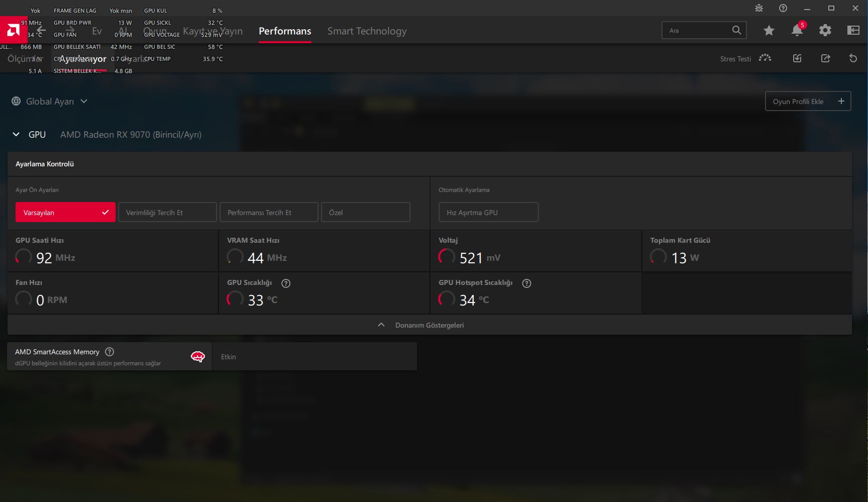Viewport: 868px width, 502px height.
Task: Select the Performansı Tercih Et preset
Action: coord(269,212)
